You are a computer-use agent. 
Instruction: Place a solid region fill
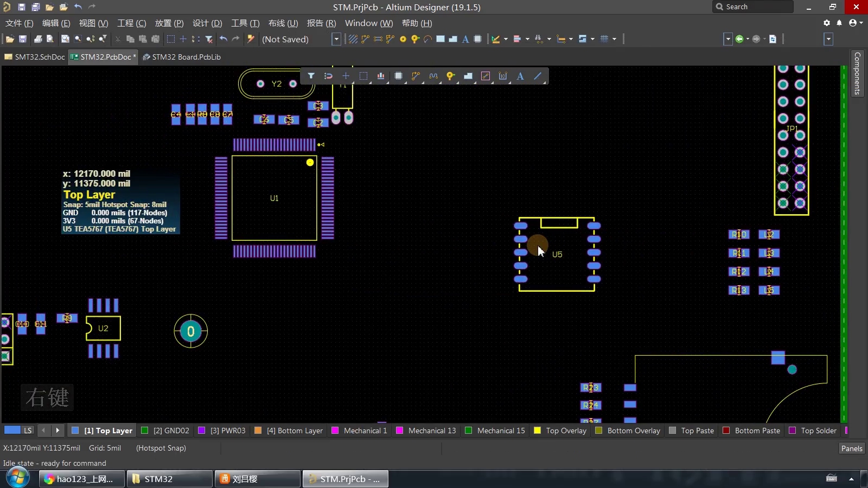(454, 39)
